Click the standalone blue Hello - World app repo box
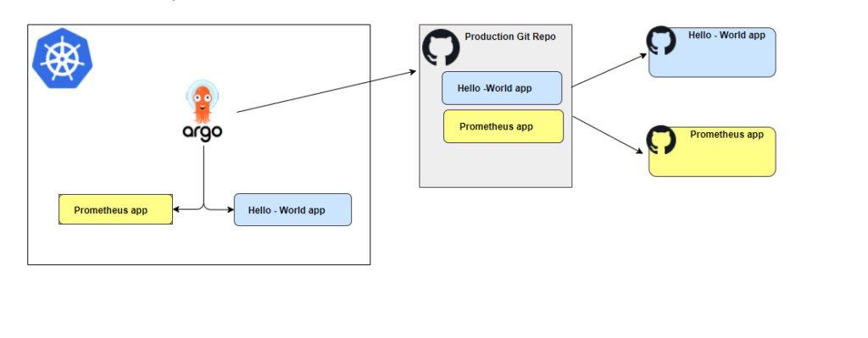The width and height of the screenshot is (868, 338). tap(712, 53)
